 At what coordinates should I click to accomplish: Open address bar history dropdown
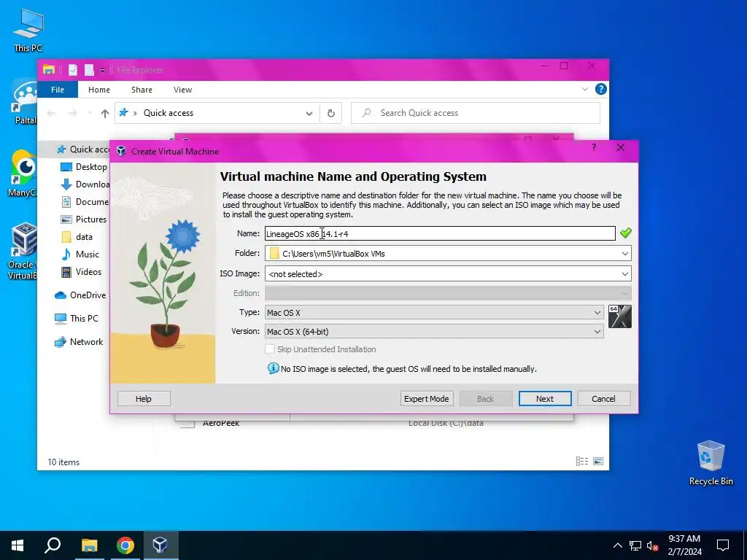point(309,113)
